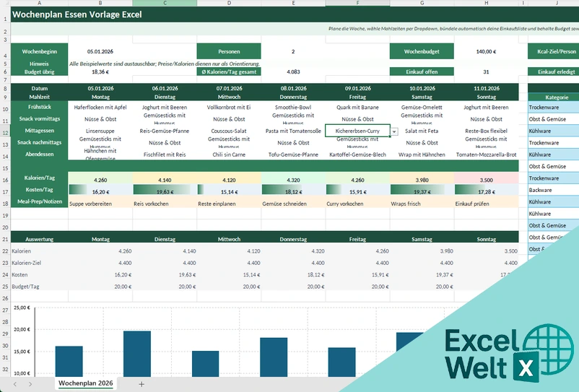The image size is (579, 392).
Task: Select the Auswertung Kosten value 15,14 €
Action: [229, 274]
